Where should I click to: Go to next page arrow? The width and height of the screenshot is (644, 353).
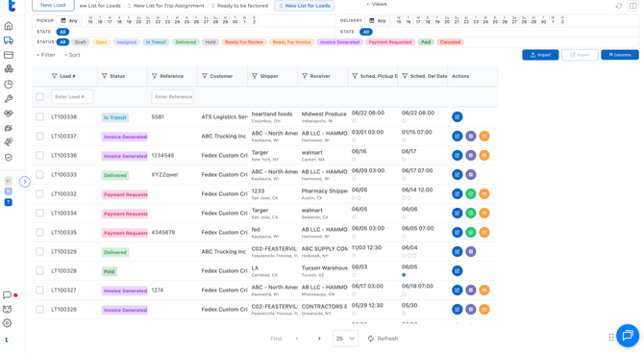pos(319,339)
